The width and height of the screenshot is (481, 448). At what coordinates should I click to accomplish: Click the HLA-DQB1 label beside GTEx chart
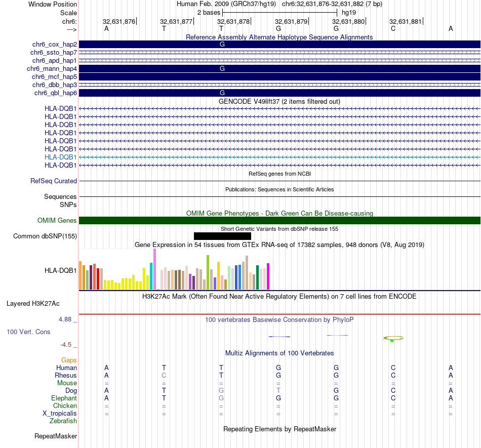pyautogui.click(x=60, y=270)
